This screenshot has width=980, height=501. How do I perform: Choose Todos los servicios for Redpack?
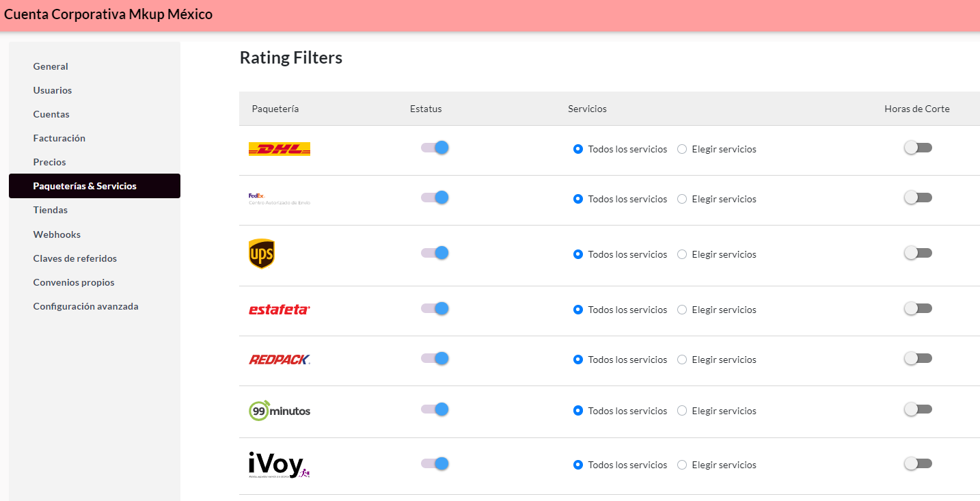[621, 360]
